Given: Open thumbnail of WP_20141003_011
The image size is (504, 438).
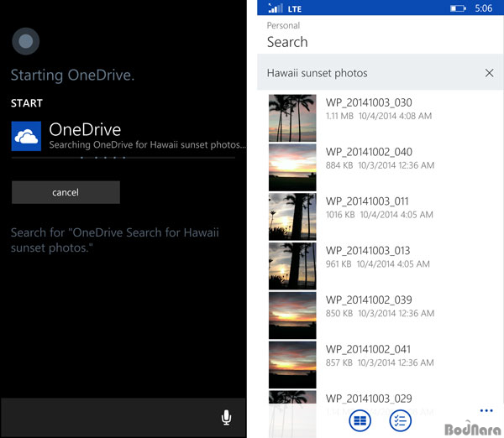Looking at the screenshot, I should point(292,216).
